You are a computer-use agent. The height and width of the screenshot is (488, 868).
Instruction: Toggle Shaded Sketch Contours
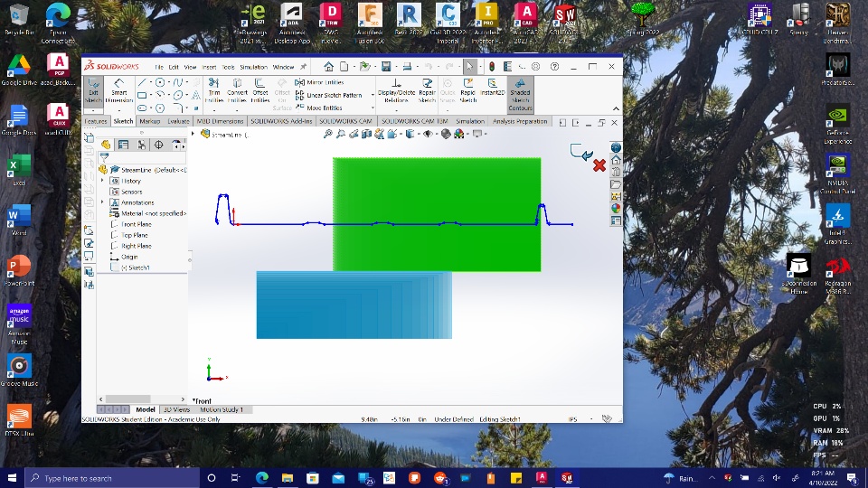pos(520,95)
